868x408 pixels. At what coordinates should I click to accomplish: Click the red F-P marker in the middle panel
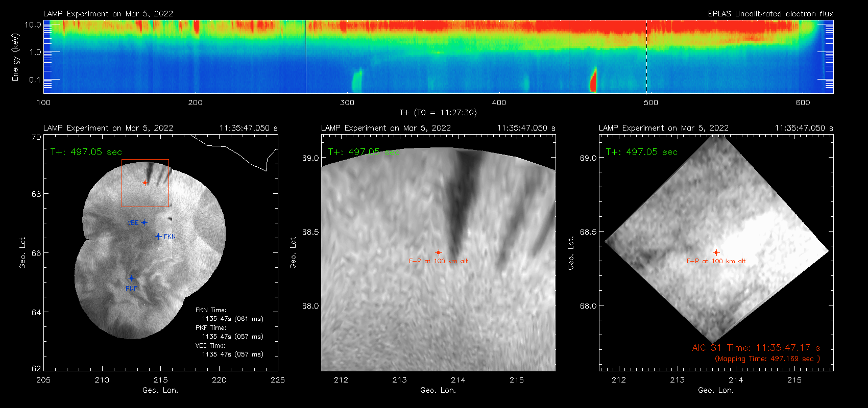coord(438,252)
